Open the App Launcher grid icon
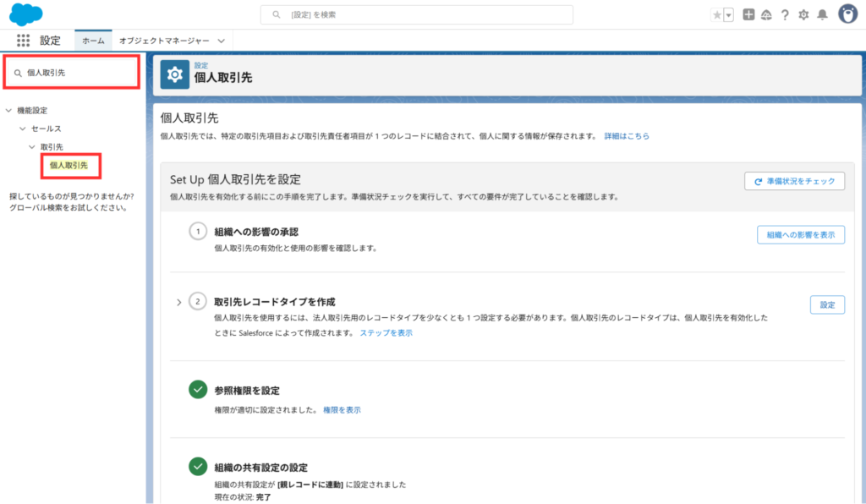The height and width of the screenshot is (504, 866). pos(23,40)
